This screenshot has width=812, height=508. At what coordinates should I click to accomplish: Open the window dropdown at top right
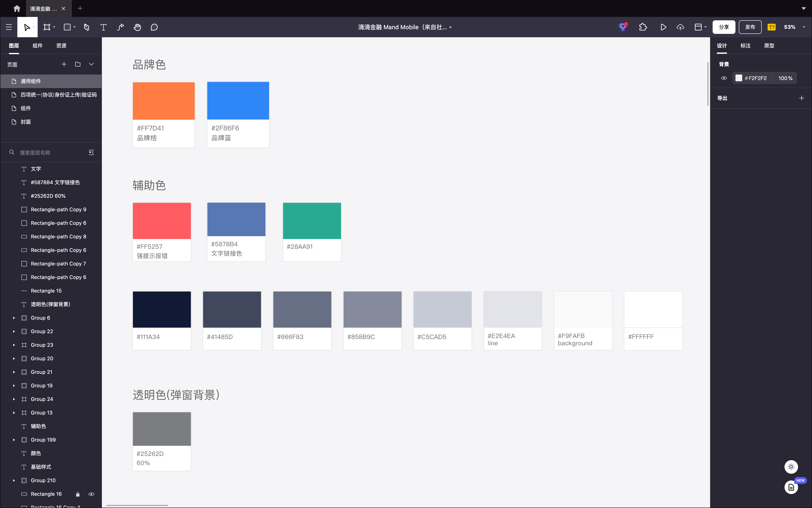(x=804, y=8)
